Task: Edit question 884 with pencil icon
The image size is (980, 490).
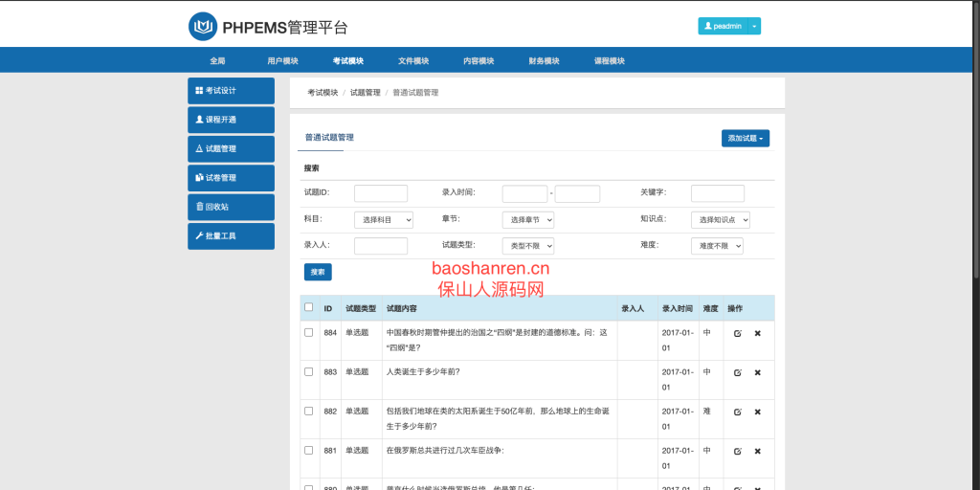Action: click(738, 334)
